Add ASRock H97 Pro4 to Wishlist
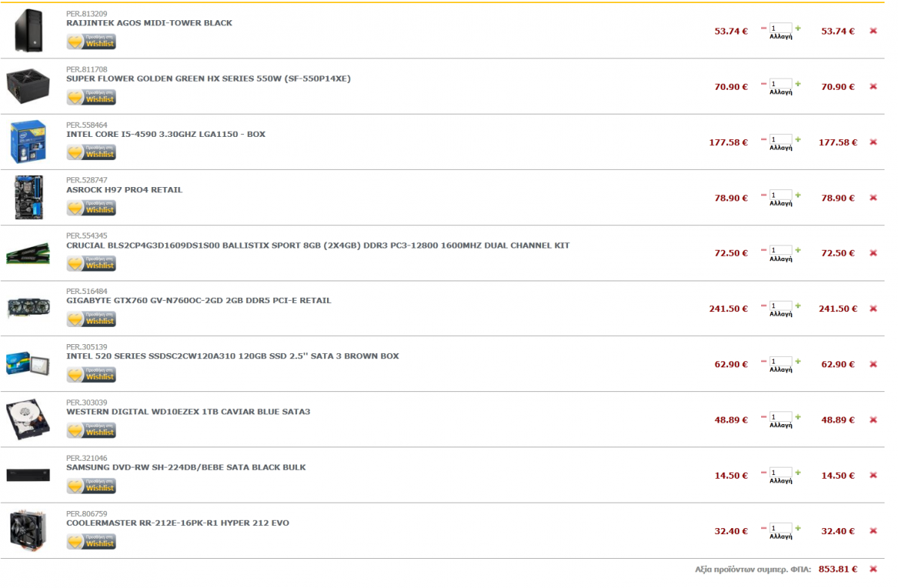Screen dimensions: 898x588 pyautogui.click(x=91, y=208)
